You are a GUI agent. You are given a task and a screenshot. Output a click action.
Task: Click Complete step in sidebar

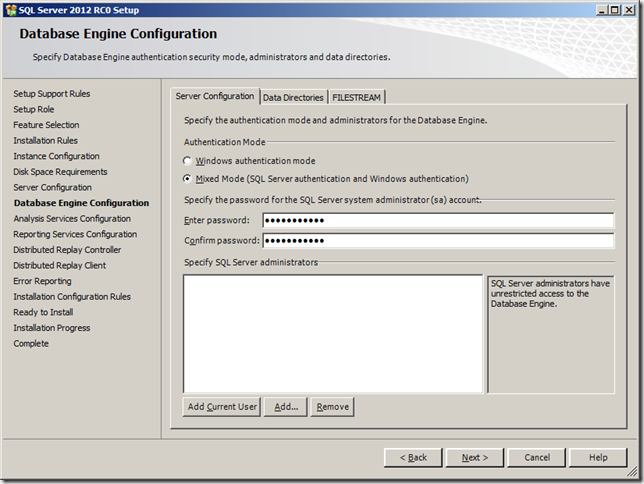[31, 343]
